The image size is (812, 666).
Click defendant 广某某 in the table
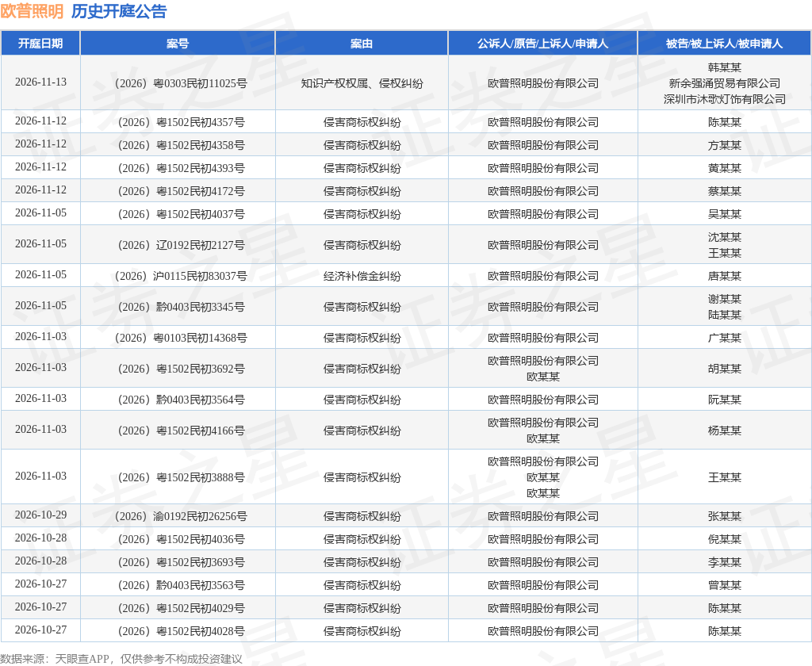[725, 338]
